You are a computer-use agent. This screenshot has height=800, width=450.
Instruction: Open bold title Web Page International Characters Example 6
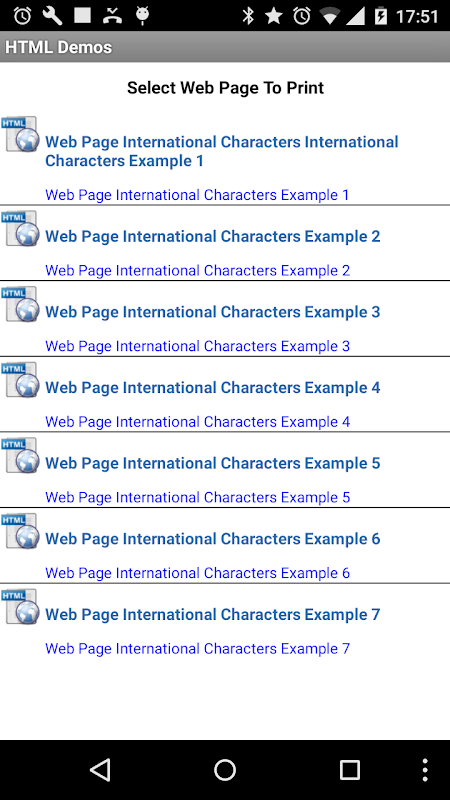[213, 539]
